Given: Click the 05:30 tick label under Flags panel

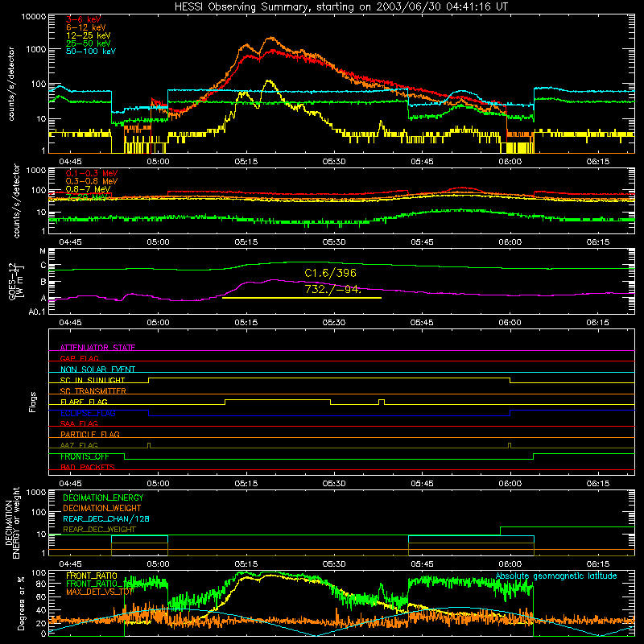Looking at the screenshot, I should click(334, 484).
